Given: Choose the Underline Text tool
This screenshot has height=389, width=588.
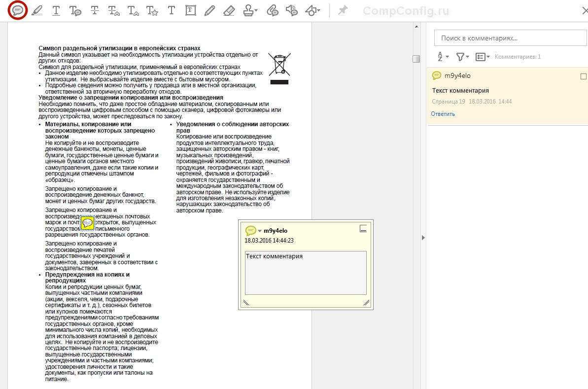Looking at the screenshot, I should tap(56, 10).
